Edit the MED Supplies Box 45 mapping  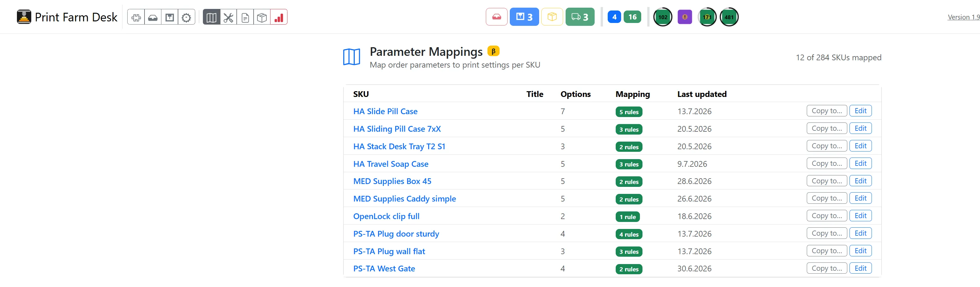coord(861,180)
